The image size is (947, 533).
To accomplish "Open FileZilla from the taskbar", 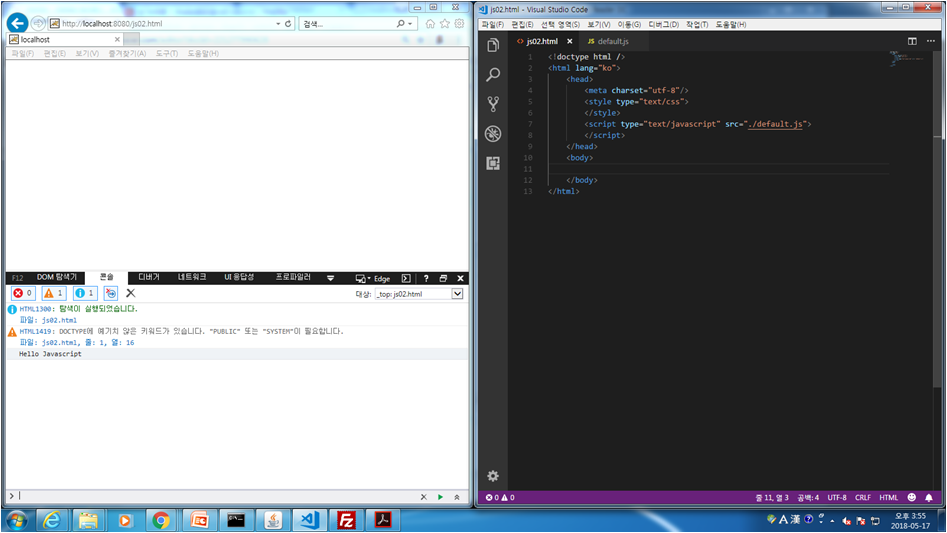I will pyautogui.click(x=347, y=520).
